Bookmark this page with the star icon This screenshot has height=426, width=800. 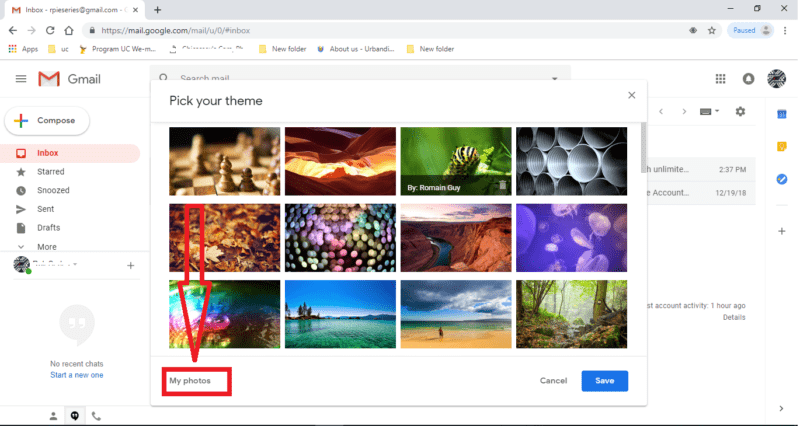712,31
